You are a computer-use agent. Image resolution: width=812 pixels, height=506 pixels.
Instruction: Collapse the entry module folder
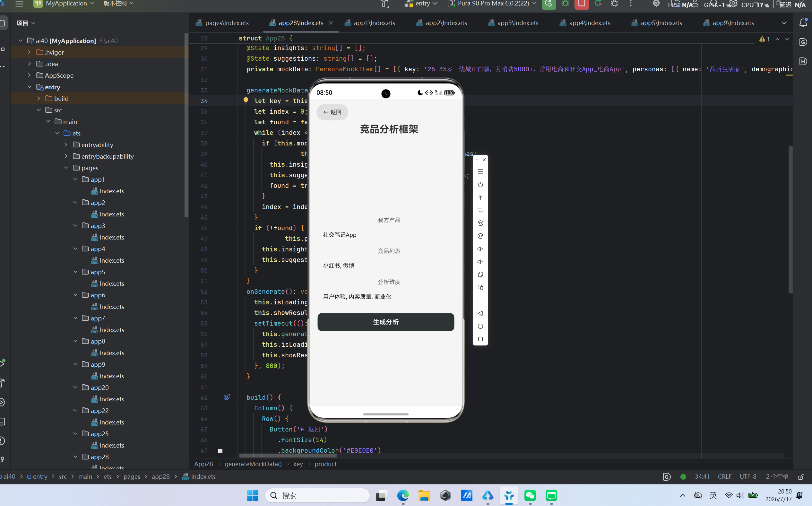(x=30, y=87)
